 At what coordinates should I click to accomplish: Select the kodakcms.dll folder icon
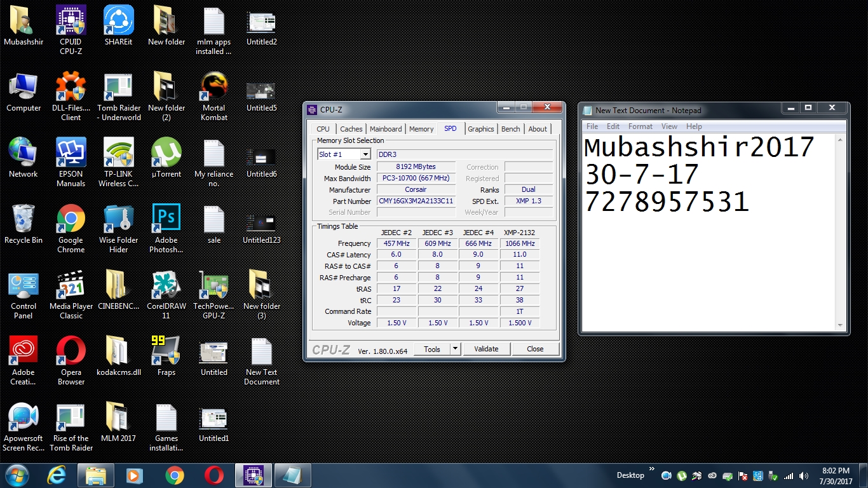pyautogui.click(x=119, y=356)
